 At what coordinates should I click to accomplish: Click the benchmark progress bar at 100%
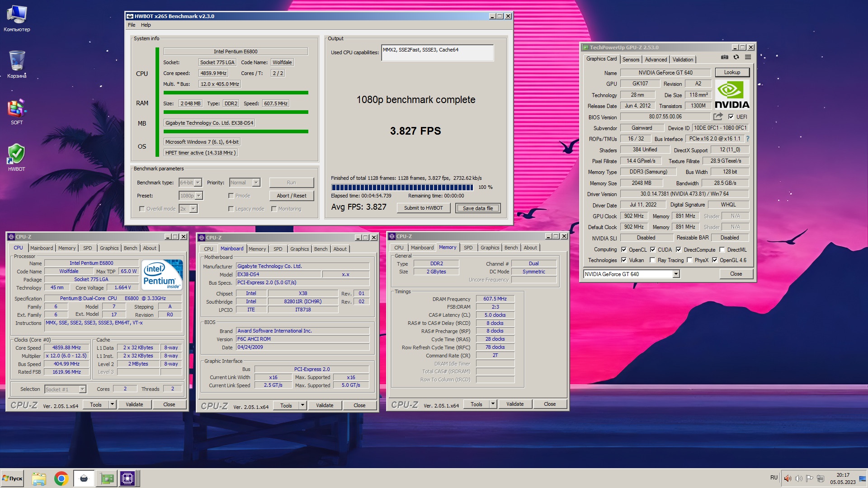(x=402, y=187)
